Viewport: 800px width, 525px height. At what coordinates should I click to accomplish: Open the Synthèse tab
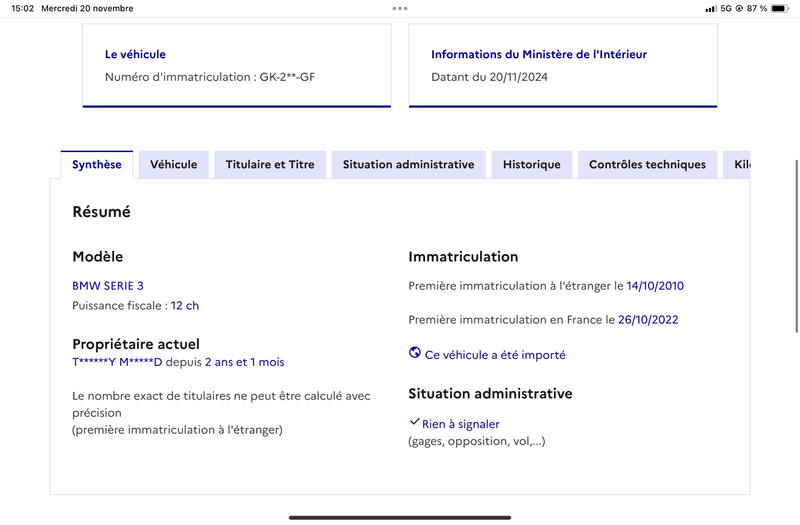97,164
